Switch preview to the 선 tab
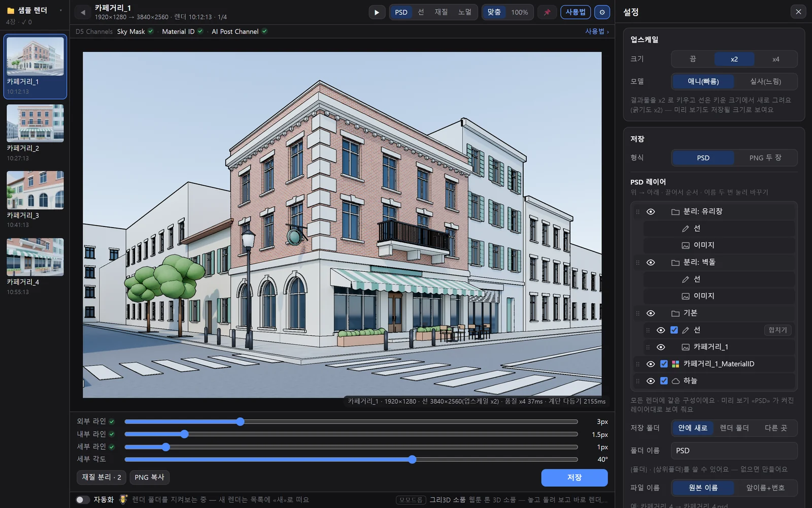Image resolution: width=812 pixels, height=508 pixels. (x=421, y=12)
